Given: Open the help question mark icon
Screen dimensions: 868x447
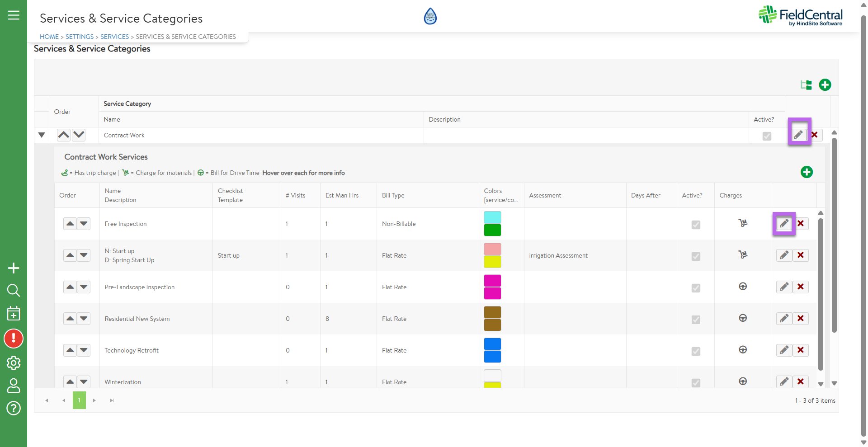Looking at the screenshot, I should (x=14, y=408).
